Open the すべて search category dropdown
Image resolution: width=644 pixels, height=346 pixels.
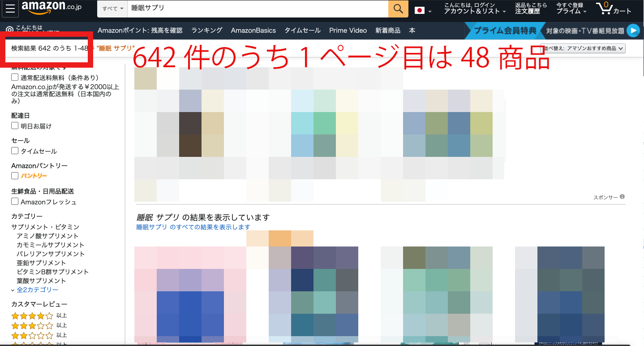[x=112, y=9]
